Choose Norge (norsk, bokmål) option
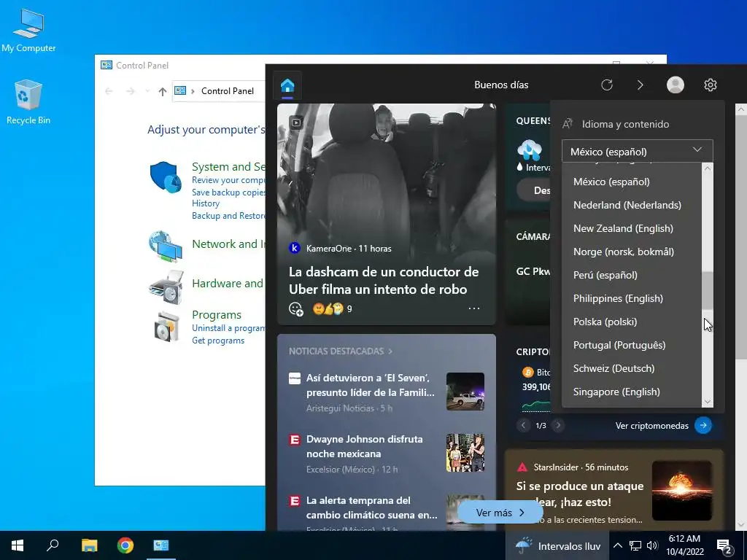The width and height of the screenshot is (747, 560). coord(631,252)
